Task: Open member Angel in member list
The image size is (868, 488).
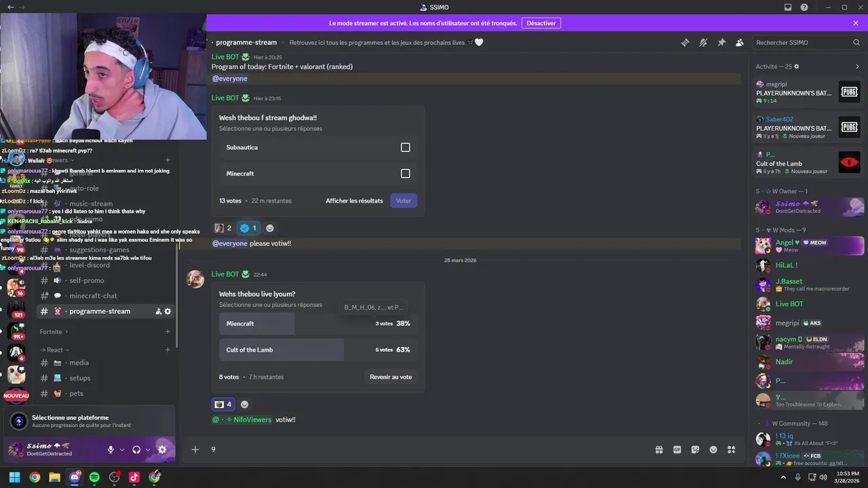Action: (x=808, y=245)
